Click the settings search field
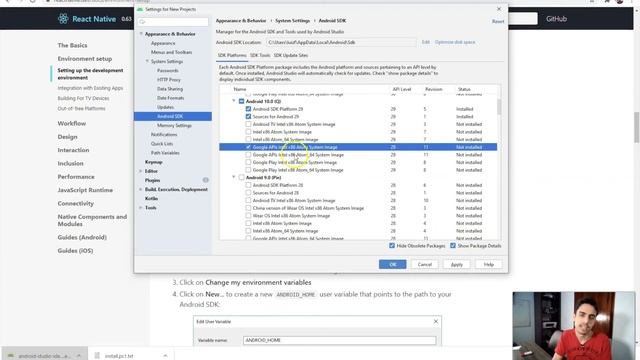Screen dimensions: 640x360 point(173,22)
